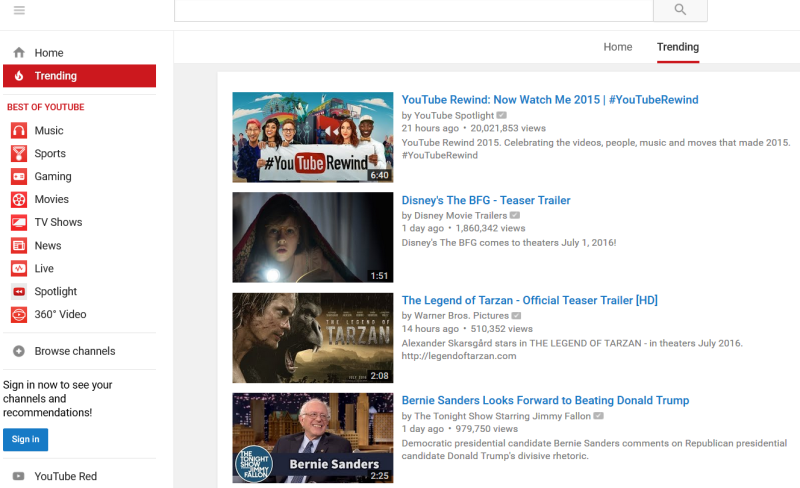Open the YouTube Red sidebar link
The image size is (800, 488).
66,476
